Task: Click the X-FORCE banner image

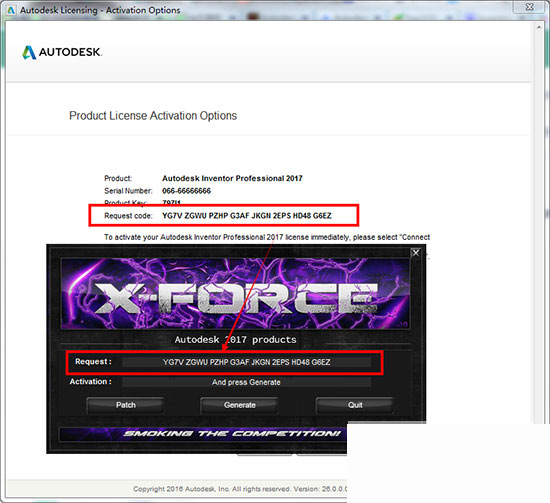Action: click(x=235, y=294)
